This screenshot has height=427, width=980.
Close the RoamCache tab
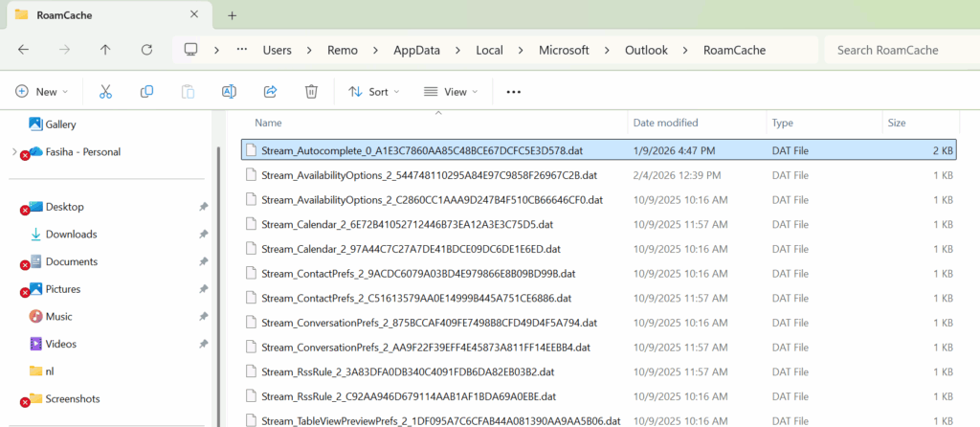pos(195,14)
